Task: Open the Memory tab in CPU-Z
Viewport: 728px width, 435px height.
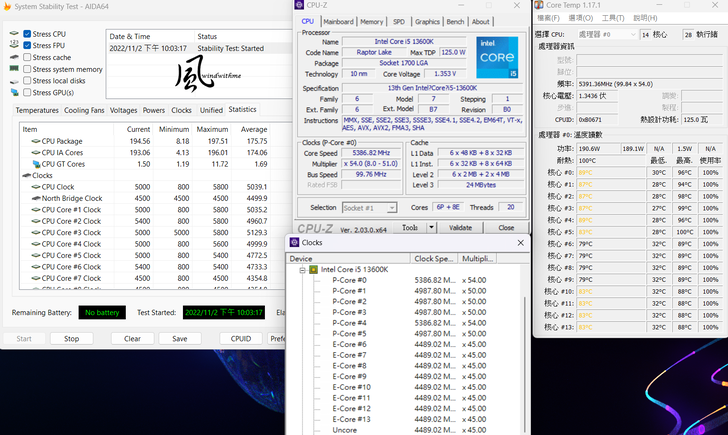Action: (x=371, y=21)
